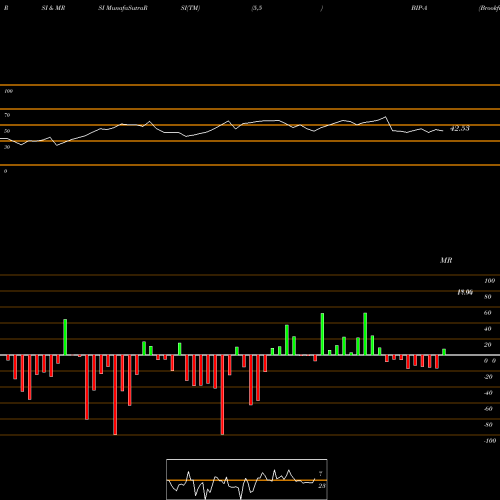Click the '100' label on the RSI scale
The width and height of the screenshot is (500, 500).
8,91
